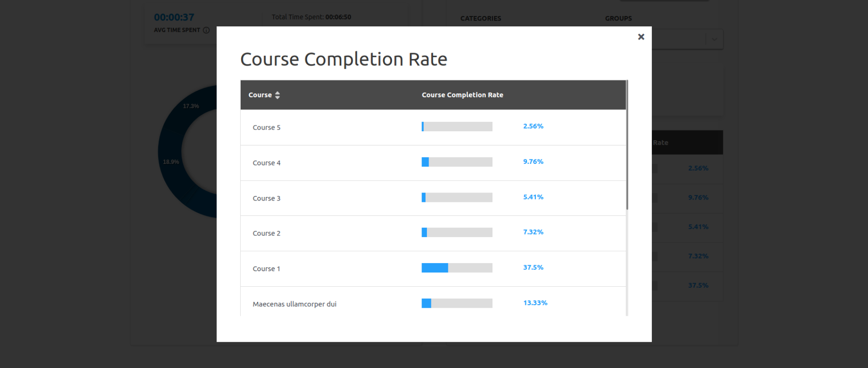Screen dimensions: 868x368
Task: Click the Maecenas ullamcorper dui progress bar
Action: [457, 303]
